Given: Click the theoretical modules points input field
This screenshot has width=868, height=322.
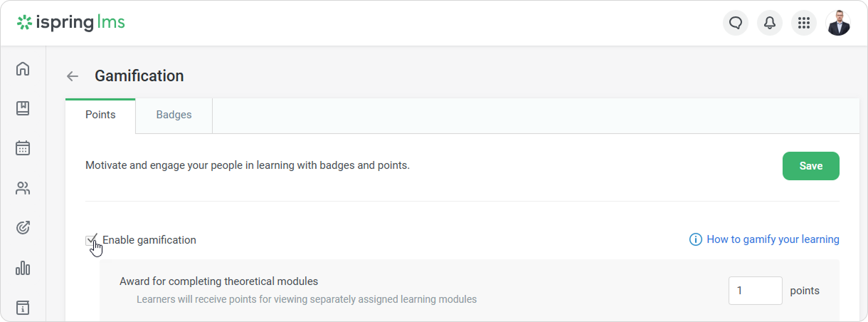Looking at the screenshot, I should pos(755,291).
